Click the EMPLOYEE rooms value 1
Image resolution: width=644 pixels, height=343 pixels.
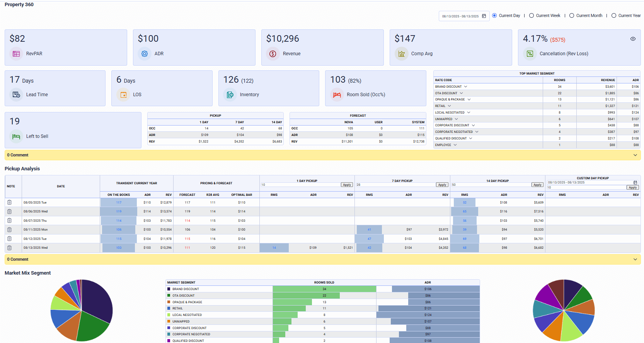coord(559,145)
